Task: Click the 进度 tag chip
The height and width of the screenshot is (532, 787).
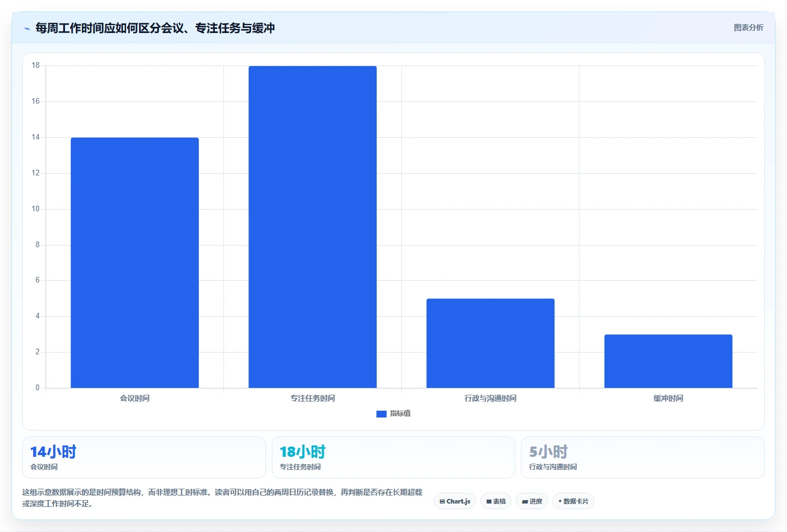Action: click(532, 501)
